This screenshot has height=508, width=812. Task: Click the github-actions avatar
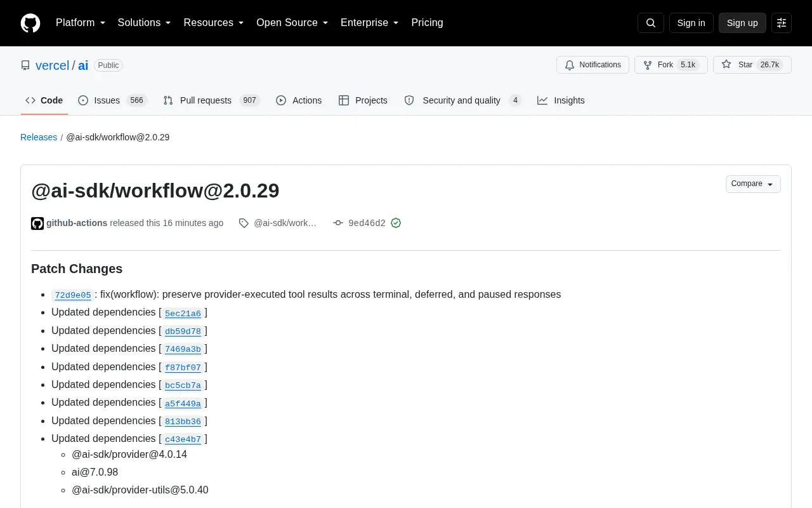(37, 224)
